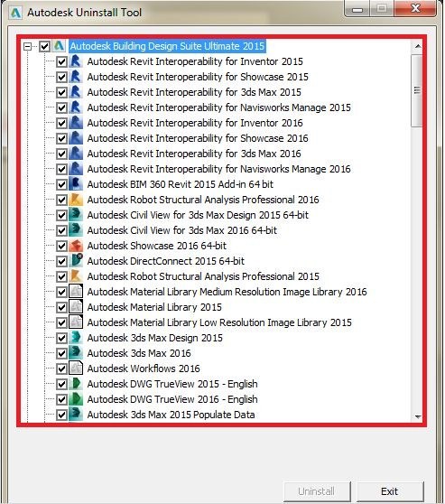Select Revit Interoperability for Navisworks Manage 2016 text
Screen dimensions: 445x504
(x=218, y=169)
